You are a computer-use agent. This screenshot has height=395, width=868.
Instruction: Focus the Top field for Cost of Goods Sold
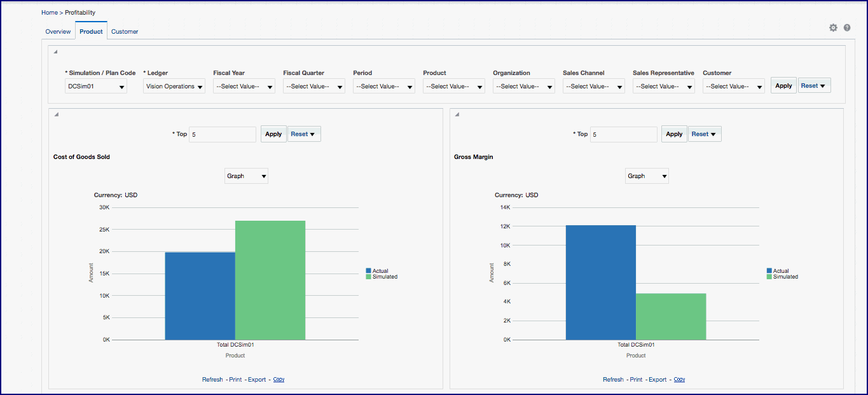click(x=223, y=134)
